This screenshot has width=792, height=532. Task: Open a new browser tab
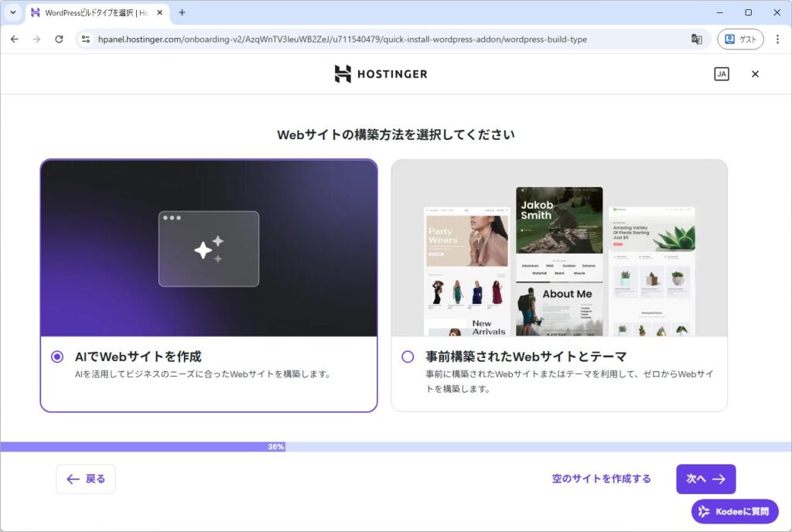(183, 12)
